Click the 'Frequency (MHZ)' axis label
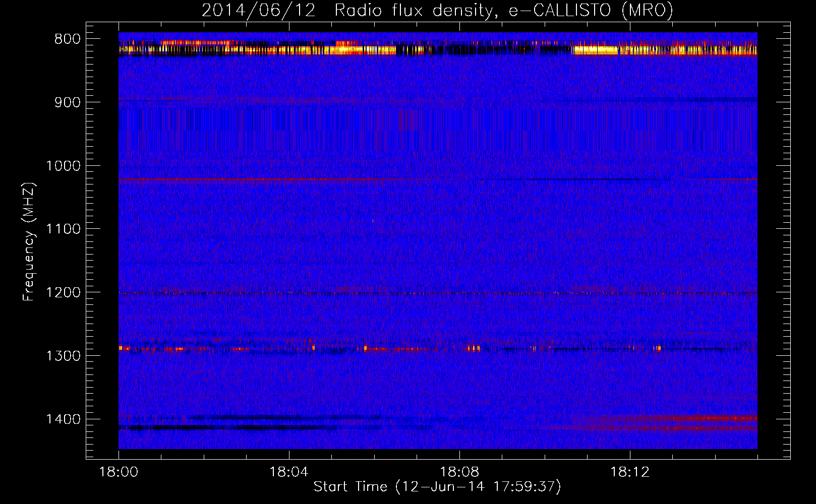Screen dimensions: 816x504 [x=29, y=242]
